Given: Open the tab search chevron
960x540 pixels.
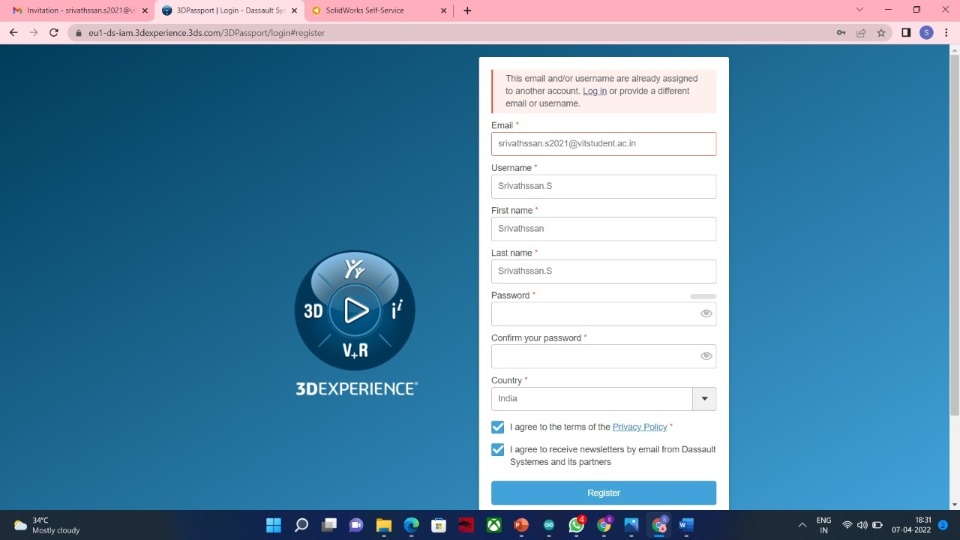Looking at the screenshot, I should [x=860, y=10].
